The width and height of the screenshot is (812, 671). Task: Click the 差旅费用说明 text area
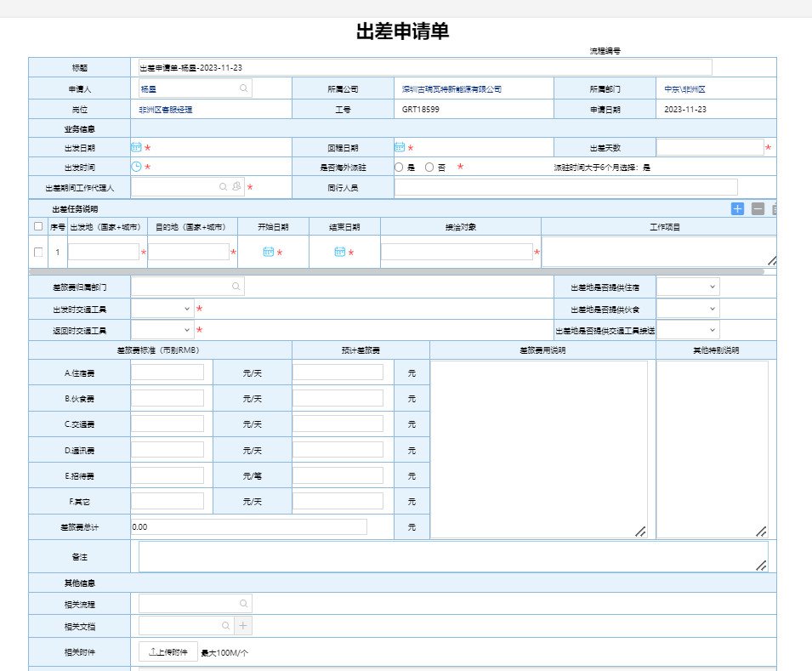[x=539, y=449]
